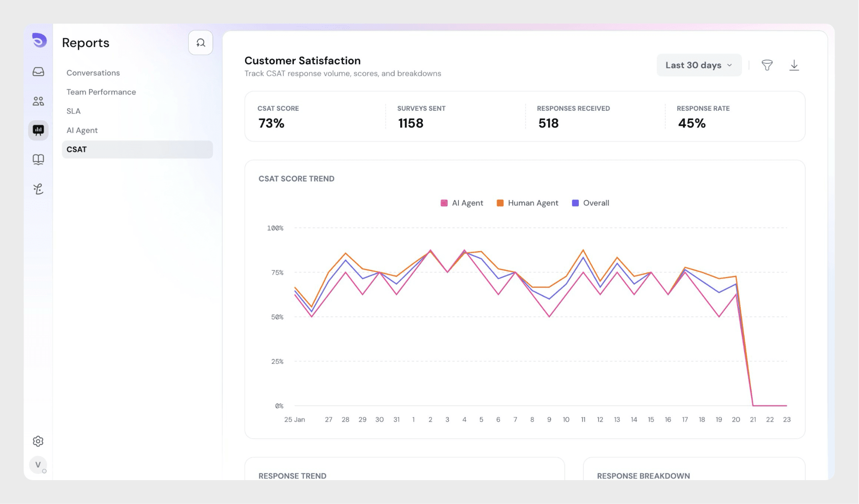
Task: Click the filter funnel icon
Action: pyautogui.click(x=767, y=65)
